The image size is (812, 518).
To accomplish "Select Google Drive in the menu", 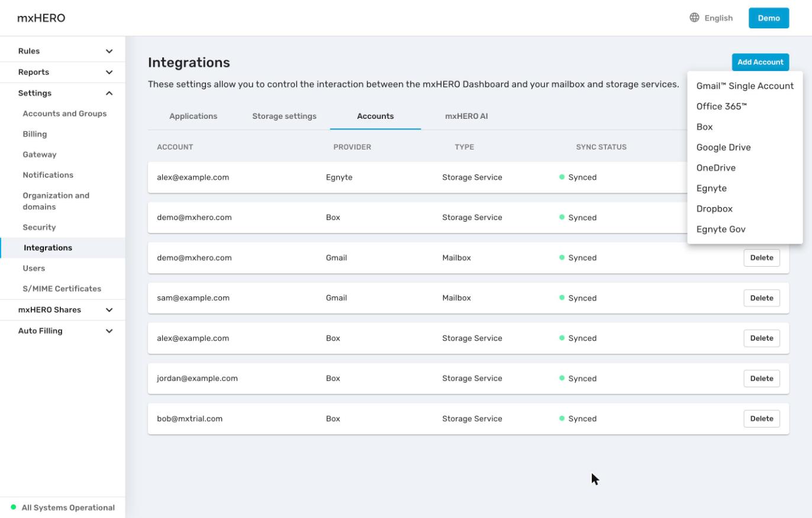I will point(745,147).
